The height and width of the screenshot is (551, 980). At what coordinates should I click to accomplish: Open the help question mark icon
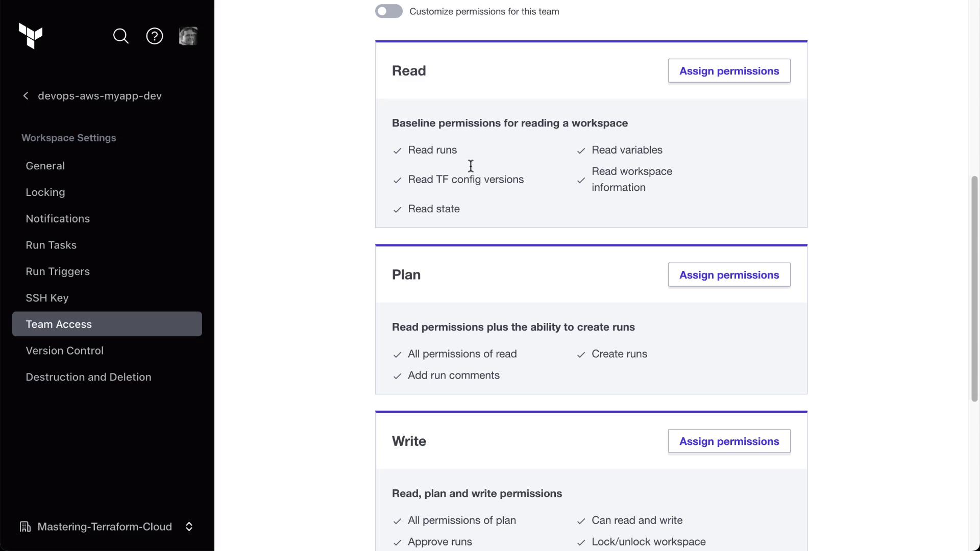click(x=155, y=36)
